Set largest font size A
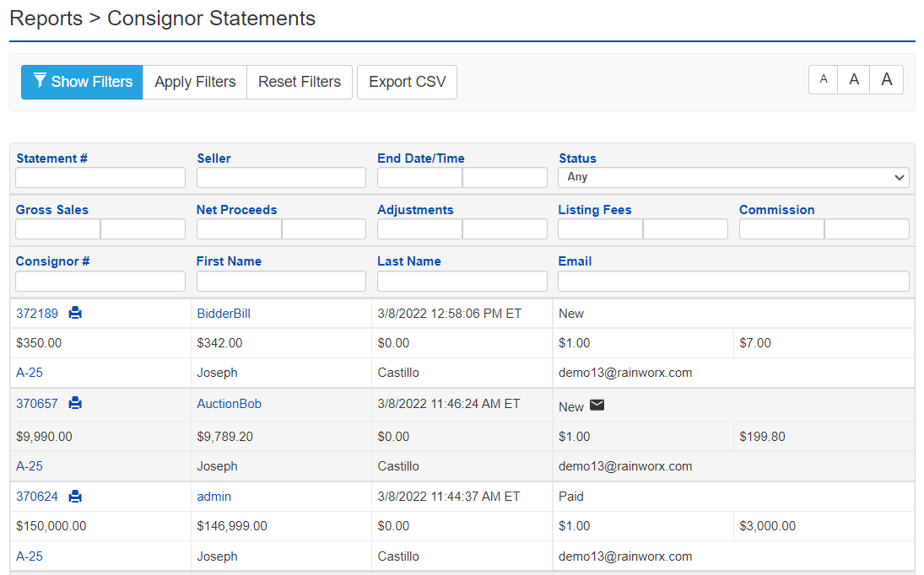Screen dimensions: 924x575 [x=886, y=79]
